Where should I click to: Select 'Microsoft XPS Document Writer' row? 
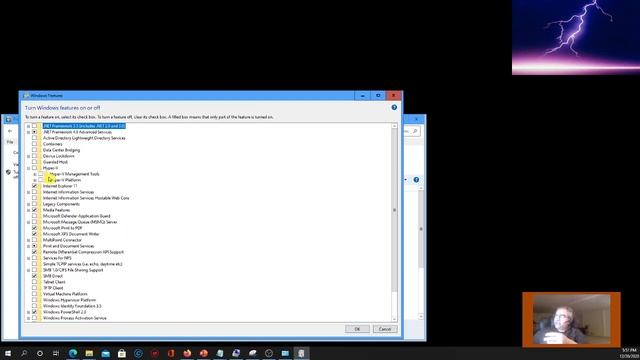(71, 234)
